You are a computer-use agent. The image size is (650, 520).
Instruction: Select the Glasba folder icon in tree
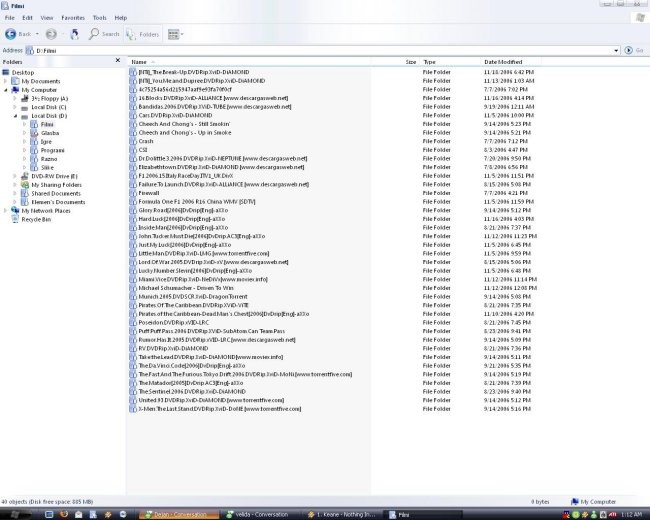coord(34,133)
